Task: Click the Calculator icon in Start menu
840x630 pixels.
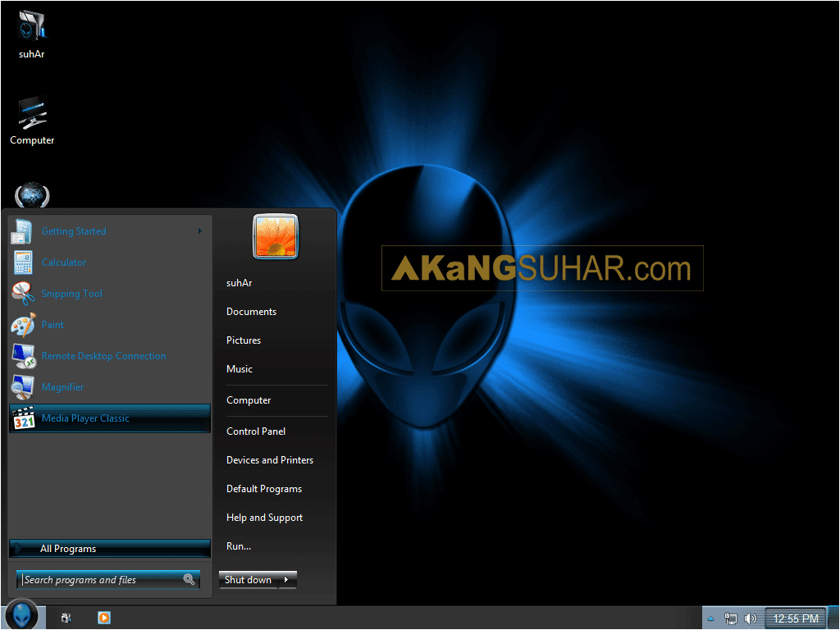Action: (x=22, y=262)
